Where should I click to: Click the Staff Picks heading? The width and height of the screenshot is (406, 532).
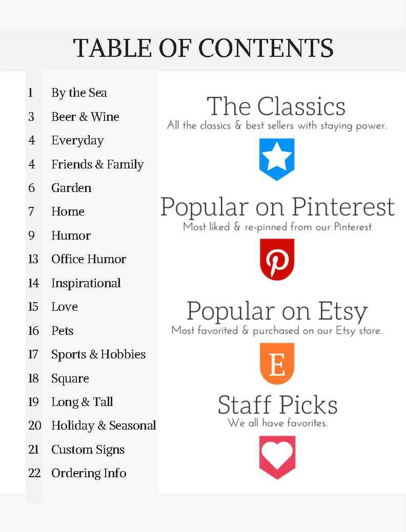[x=277, y=405]
